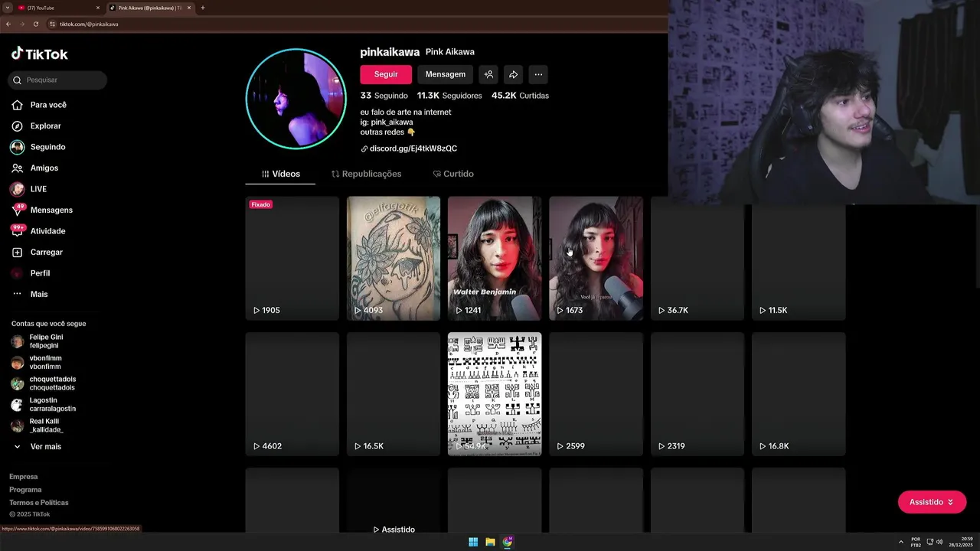Screen dimensions: 980x551
Task: Open Atividade icon with 99+ badge
Action: click(17, 230)
